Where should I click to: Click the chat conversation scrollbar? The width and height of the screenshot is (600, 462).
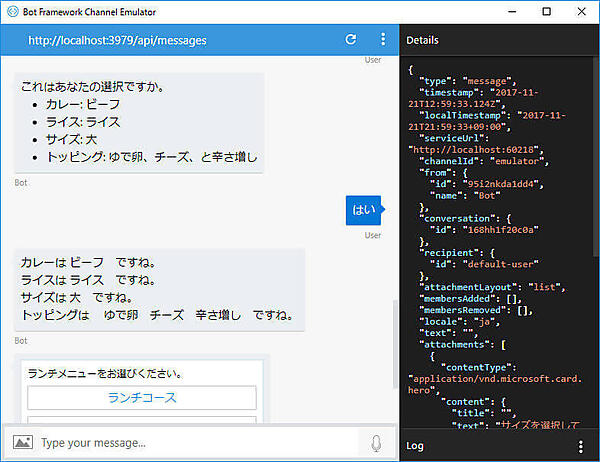coord(395,360)
